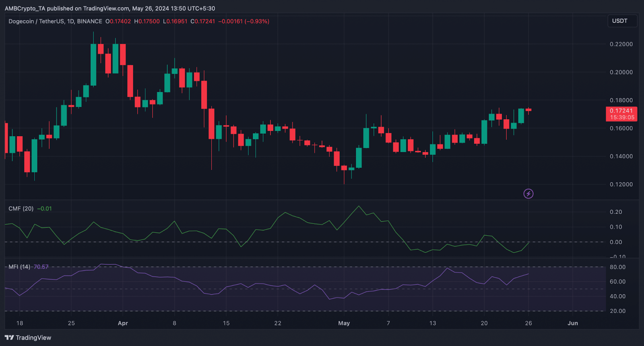Click the 0.20 level on CMF scale

pos(615,212)
